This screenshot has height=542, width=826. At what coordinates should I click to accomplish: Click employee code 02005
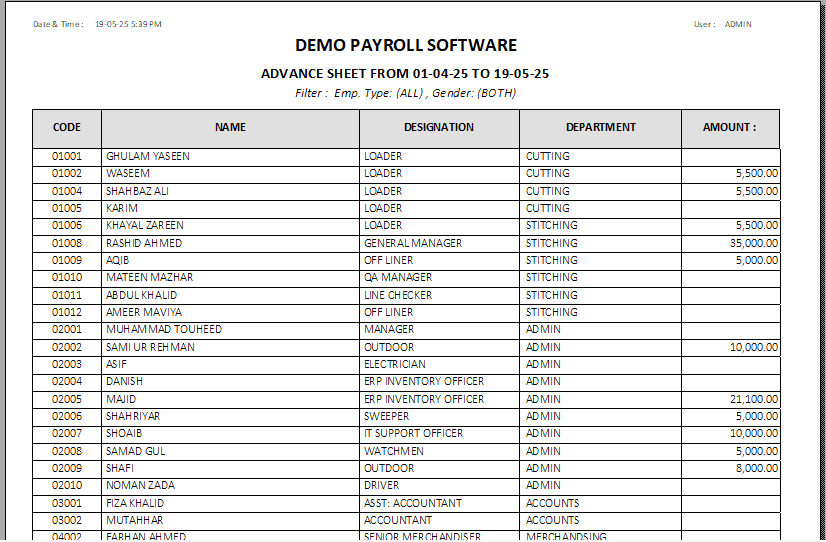(x=67, y=399)
